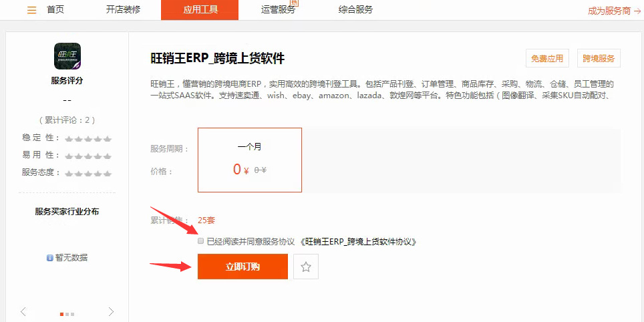Open the hamburger menu icon
Image resolution: width=644 pixels, height=322 pixels.
click(x=31, y=10)
